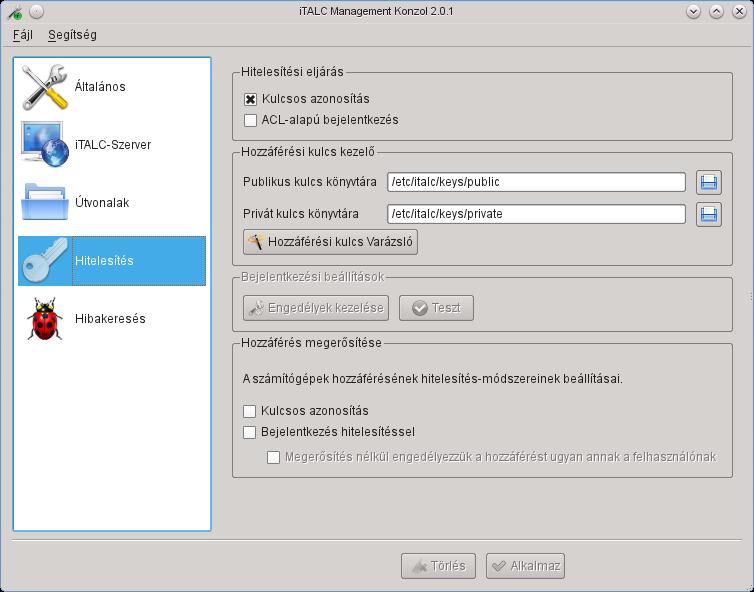
Task: Browse for the private key directory
Action: coord(709,214)
